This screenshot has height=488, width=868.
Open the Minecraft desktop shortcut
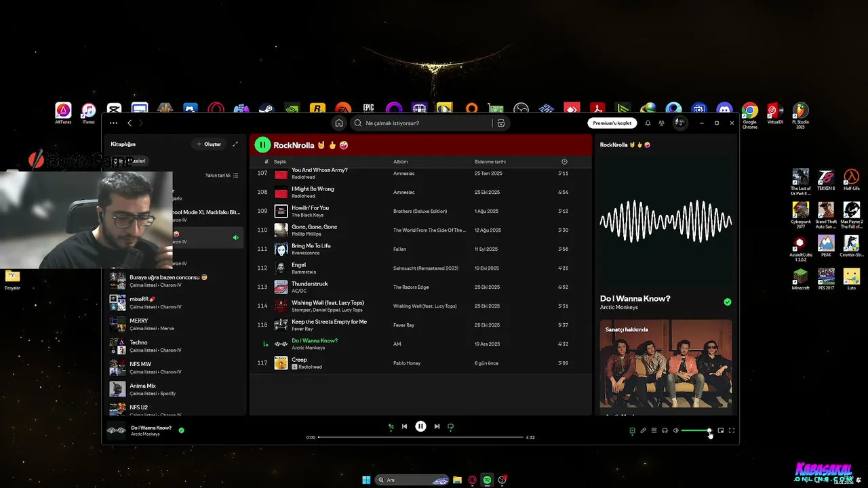point(801,279)
